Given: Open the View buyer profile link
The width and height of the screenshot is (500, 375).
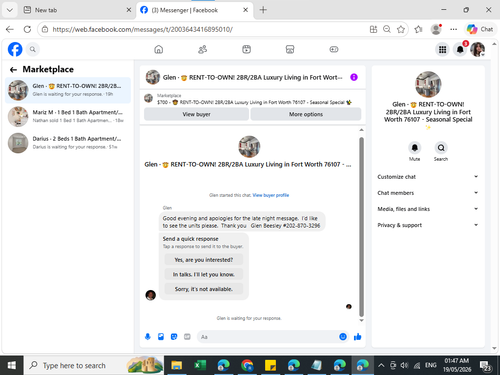Looking at the screenshot, I should pos(271,195).
